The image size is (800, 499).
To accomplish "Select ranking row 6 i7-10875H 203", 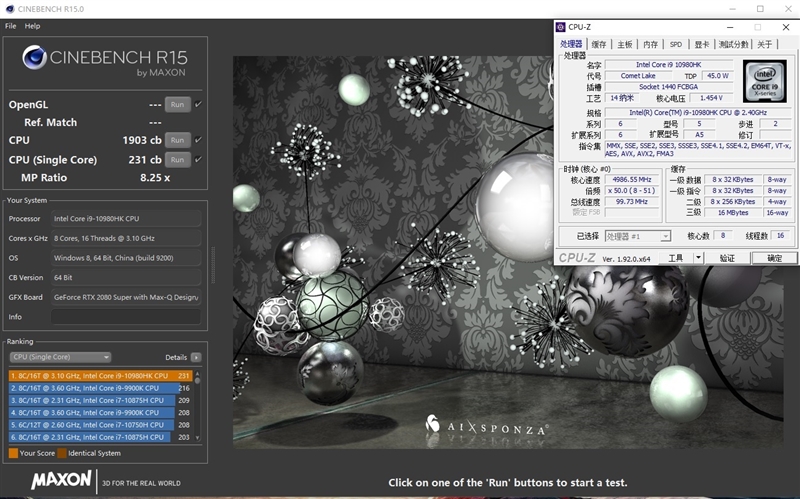I will point(99,437).
